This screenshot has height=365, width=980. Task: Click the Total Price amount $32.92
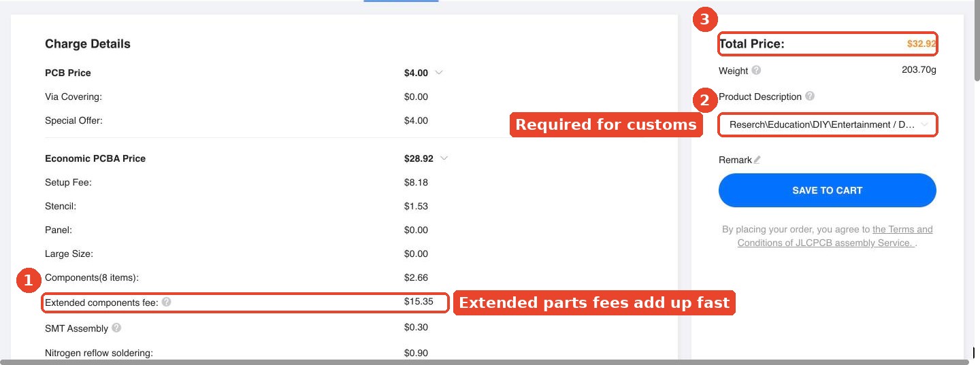tap(921, 44)
